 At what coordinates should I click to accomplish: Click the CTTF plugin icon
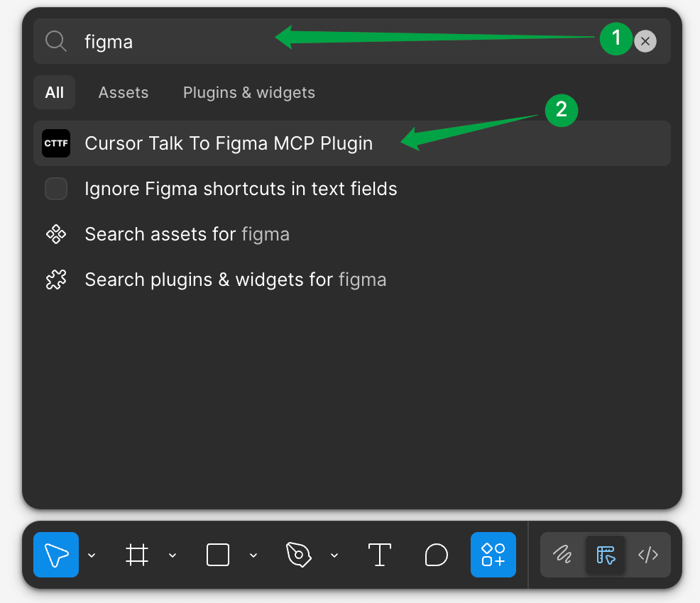click(56, 143)
